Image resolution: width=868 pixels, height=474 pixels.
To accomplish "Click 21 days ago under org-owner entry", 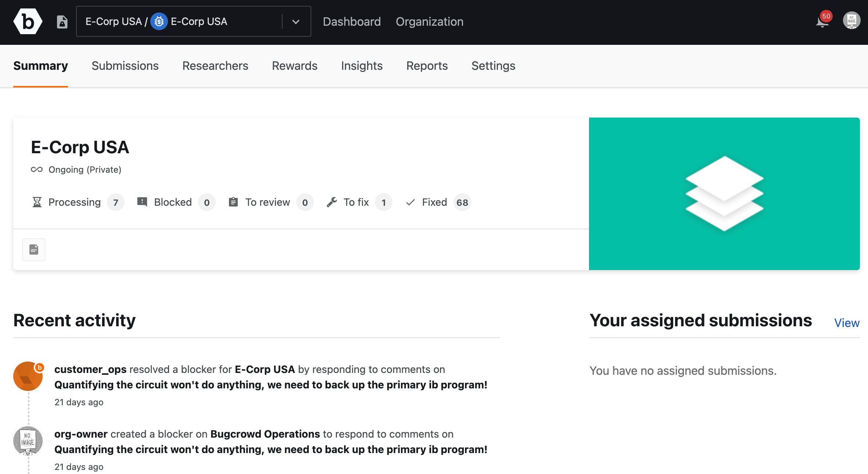I will [x=79, y=467].
